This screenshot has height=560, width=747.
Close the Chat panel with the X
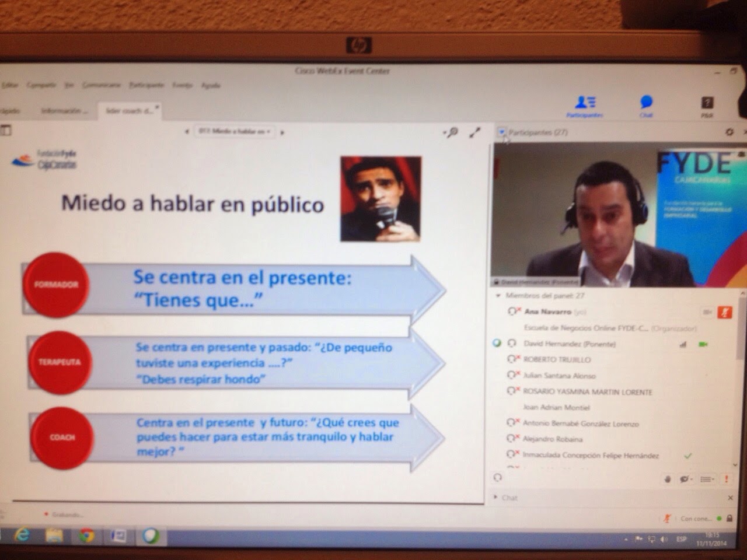point(730,498)
